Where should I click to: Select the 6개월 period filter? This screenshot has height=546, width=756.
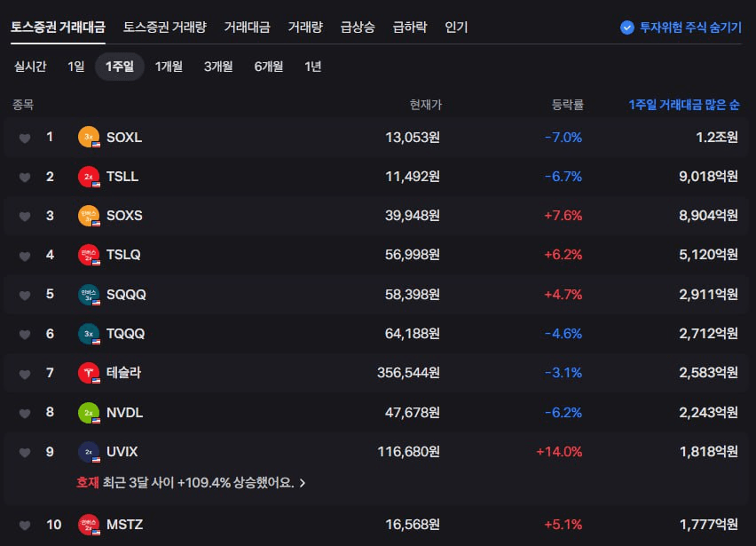tap(269, 67)
